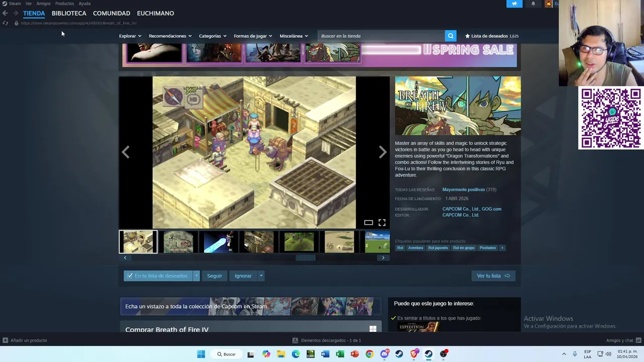Open Lista de deseados link

point(492,36)
